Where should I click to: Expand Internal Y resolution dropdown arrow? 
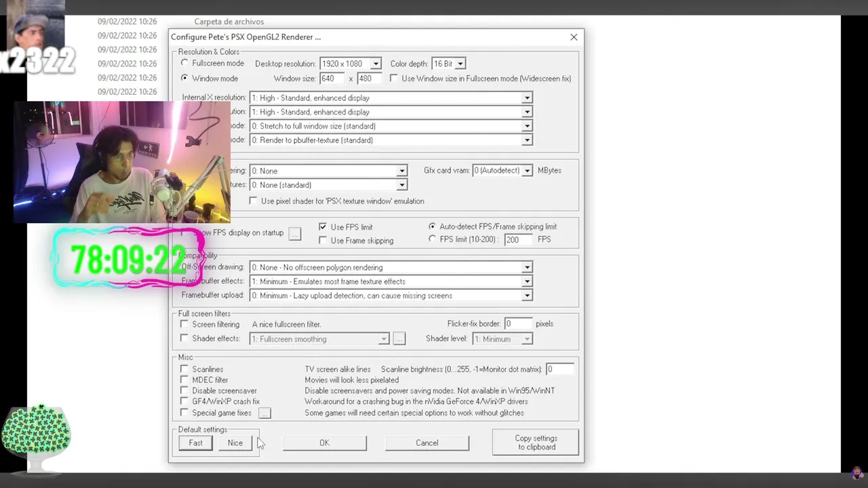point(527,112)
